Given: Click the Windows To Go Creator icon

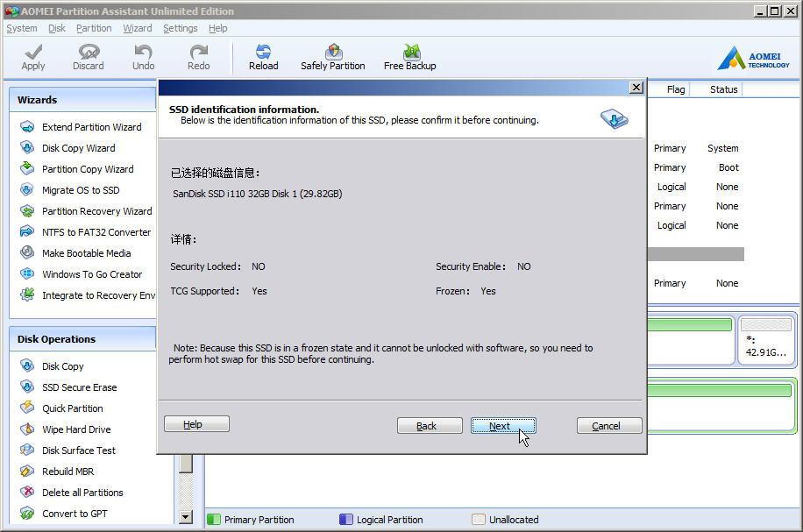Looking at the screenshot, I should coord(27,274).
